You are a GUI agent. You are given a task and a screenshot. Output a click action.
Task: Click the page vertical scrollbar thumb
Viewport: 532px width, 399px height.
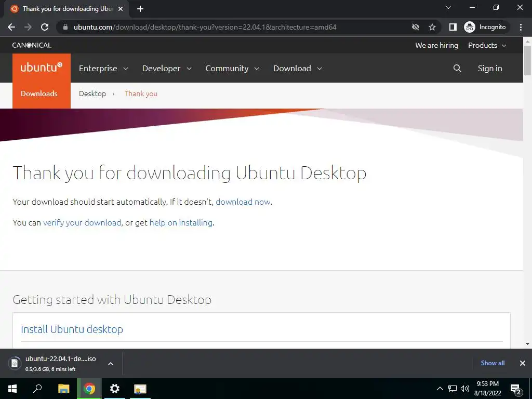pos(527,60)
